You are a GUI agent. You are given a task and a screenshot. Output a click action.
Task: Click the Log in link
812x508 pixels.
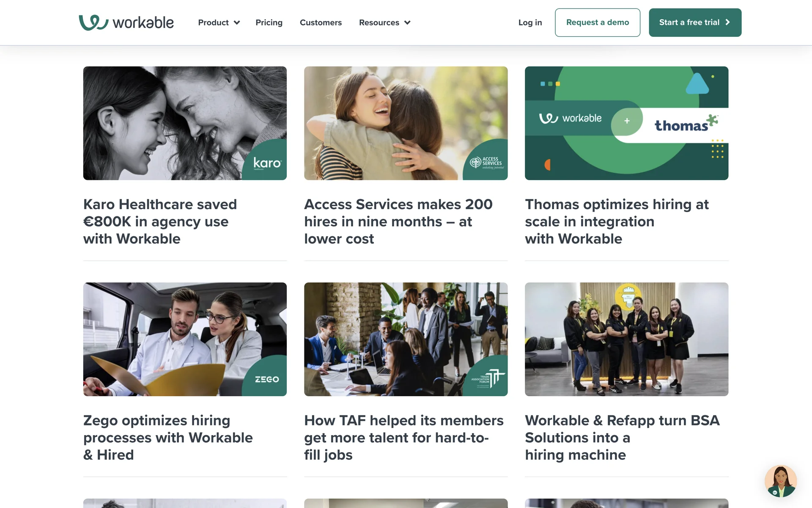click(530, 22)
